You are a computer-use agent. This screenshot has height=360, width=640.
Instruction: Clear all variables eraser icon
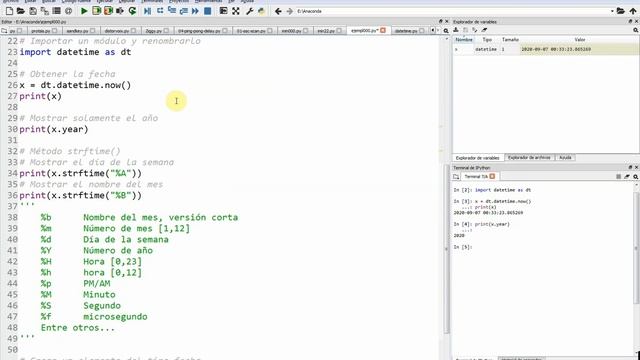pyautogui.click(x=484, y=30)
